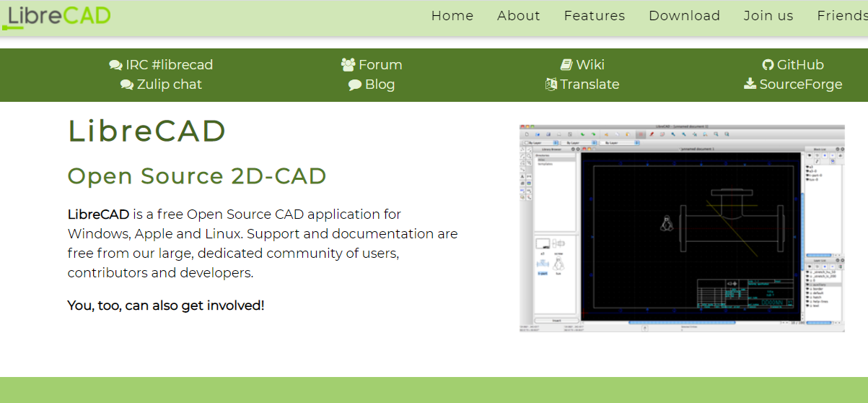The width and height of the screenshot is (868, 403).
Task: Open the SourceForge link
Action: tap(801, 84)
